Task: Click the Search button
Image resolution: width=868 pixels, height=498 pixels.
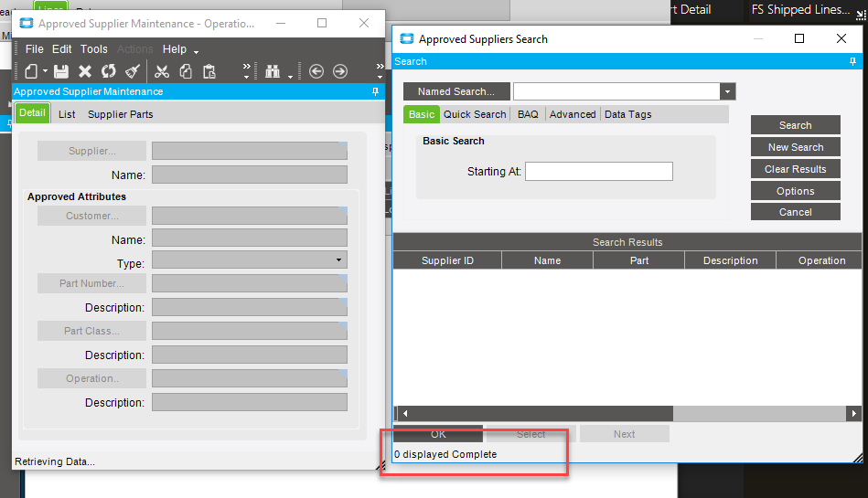Action: click(796, 125)
